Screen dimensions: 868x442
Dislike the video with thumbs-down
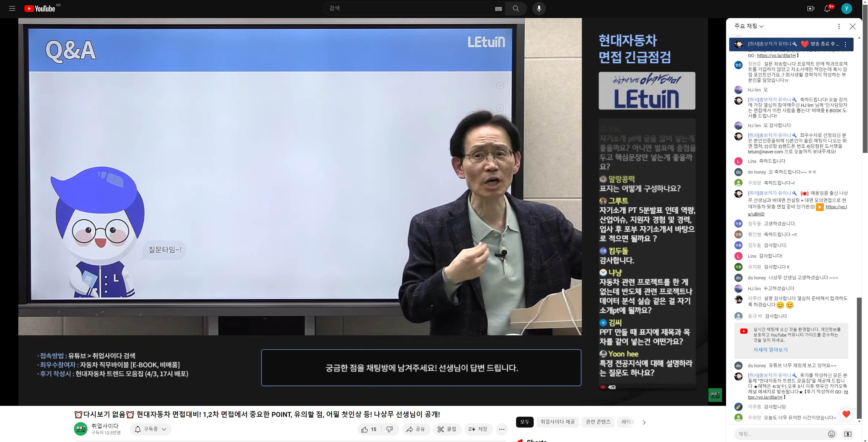pos(390,429)
